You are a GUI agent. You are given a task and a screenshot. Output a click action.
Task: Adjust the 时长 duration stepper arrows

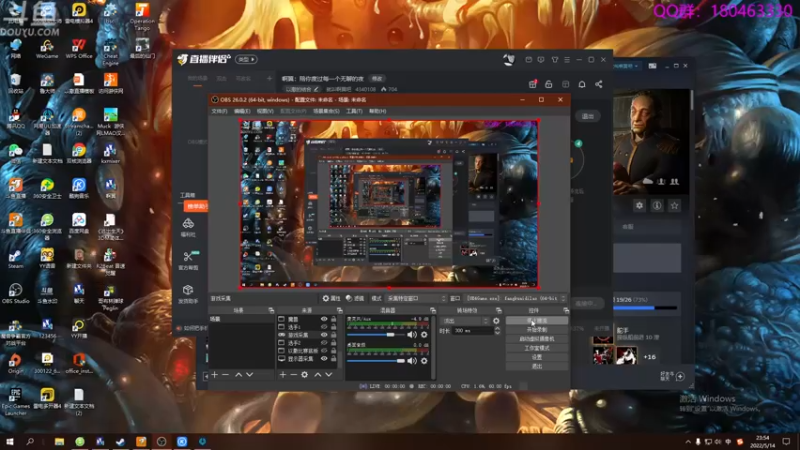point(497,331)
